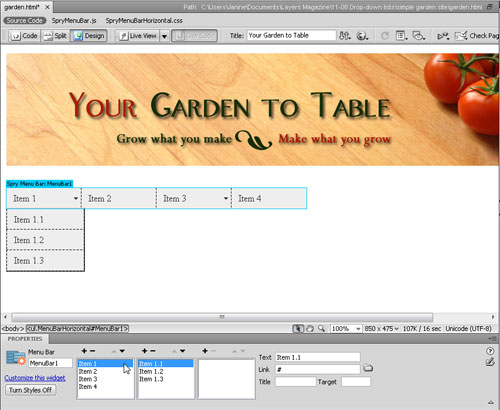Choose the Select tool in status bar
Screen dimensions: 500x410
(298, 329)
